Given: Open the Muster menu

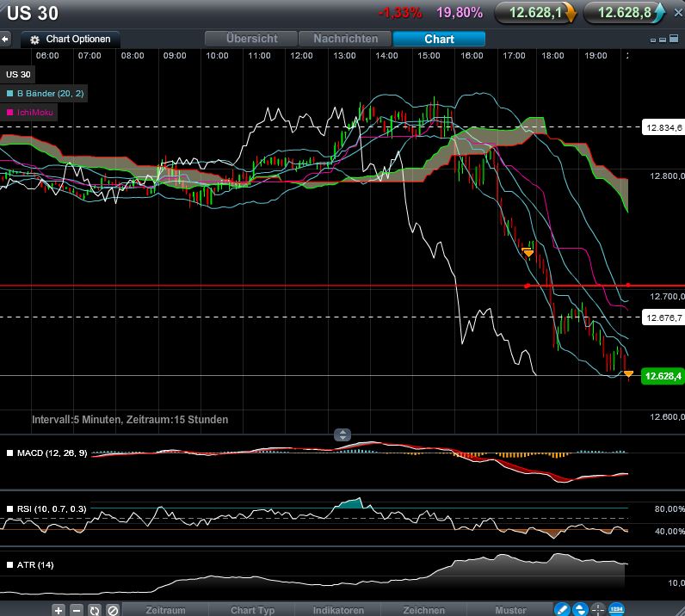Looking at the screenshot, I should 510,610.
